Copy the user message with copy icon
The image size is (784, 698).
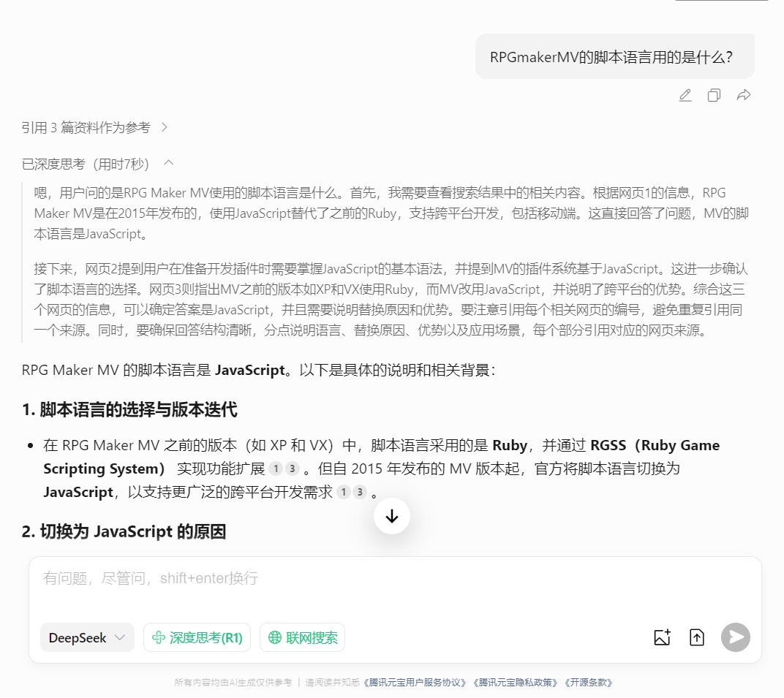(x=714, y=96)
